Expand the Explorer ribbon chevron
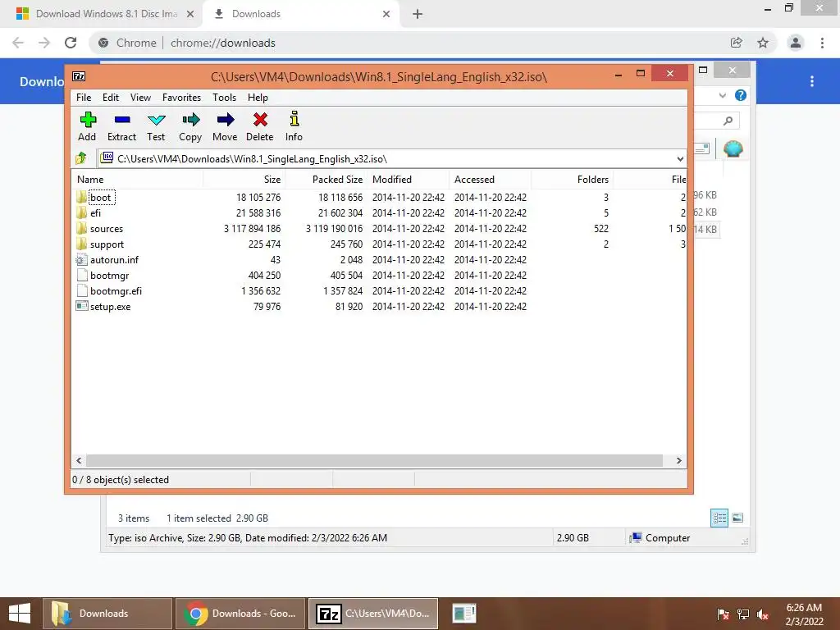Viewport: 840px width, 630px height. pyautogui.click(x=723, y=95)
